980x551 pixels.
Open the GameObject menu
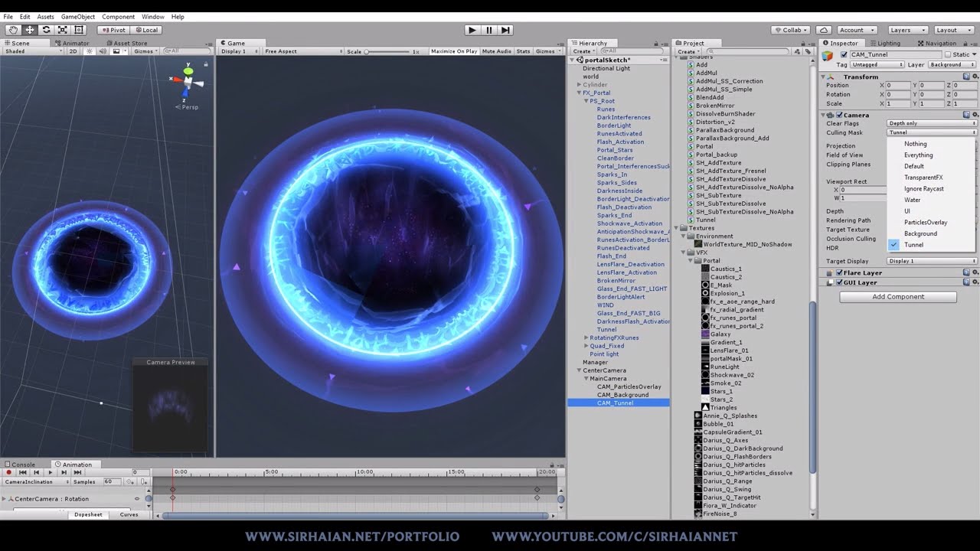tap(78, 17)
